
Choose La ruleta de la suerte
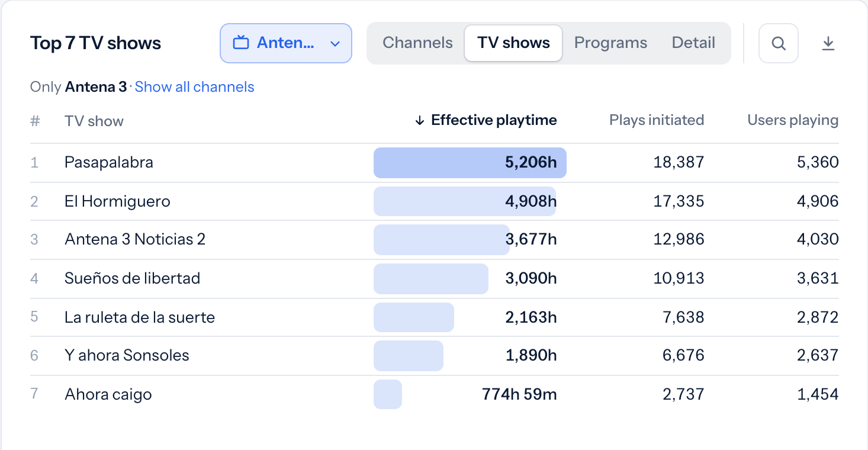coord(140,317)
